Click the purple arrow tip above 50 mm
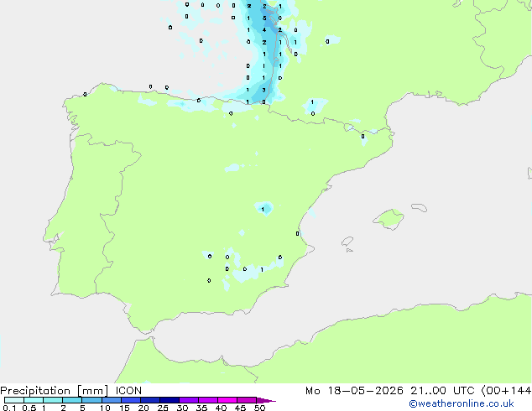Image resolution: width=532 pixels, height=411 pixels. click(x=266, y=400)
